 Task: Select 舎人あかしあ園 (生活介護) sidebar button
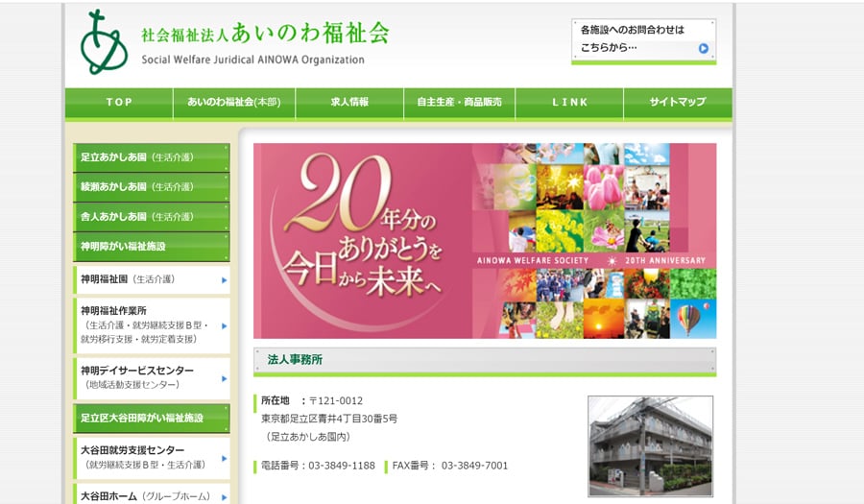pyautogui.click(x=152, y=217)
